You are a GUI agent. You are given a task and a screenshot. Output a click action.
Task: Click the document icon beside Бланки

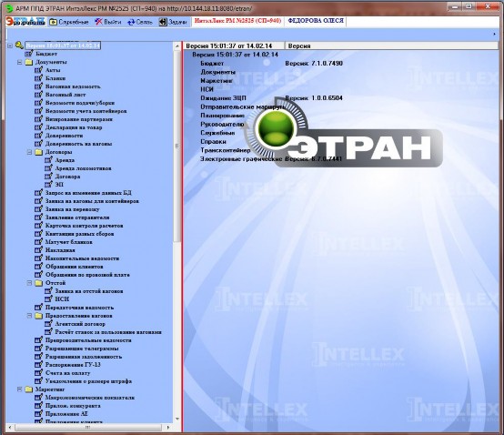click(x=38, y=78)
